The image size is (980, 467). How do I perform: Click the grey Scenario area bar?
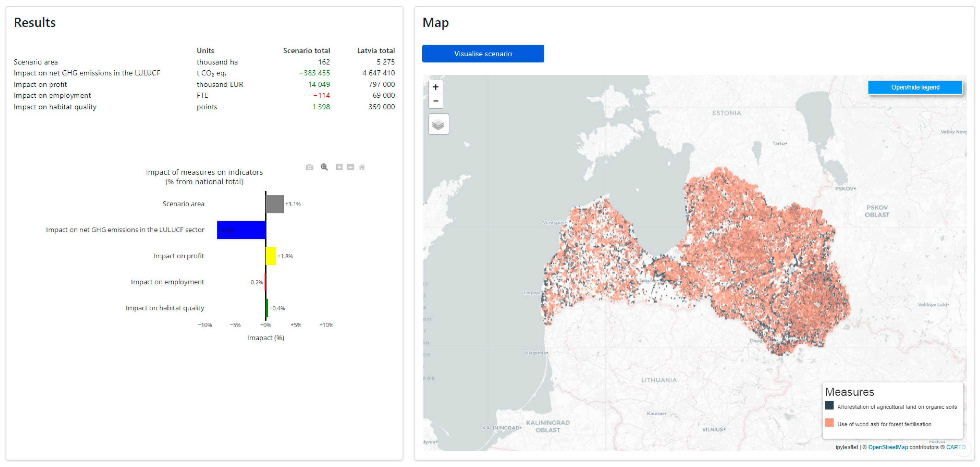coord(275,204)
